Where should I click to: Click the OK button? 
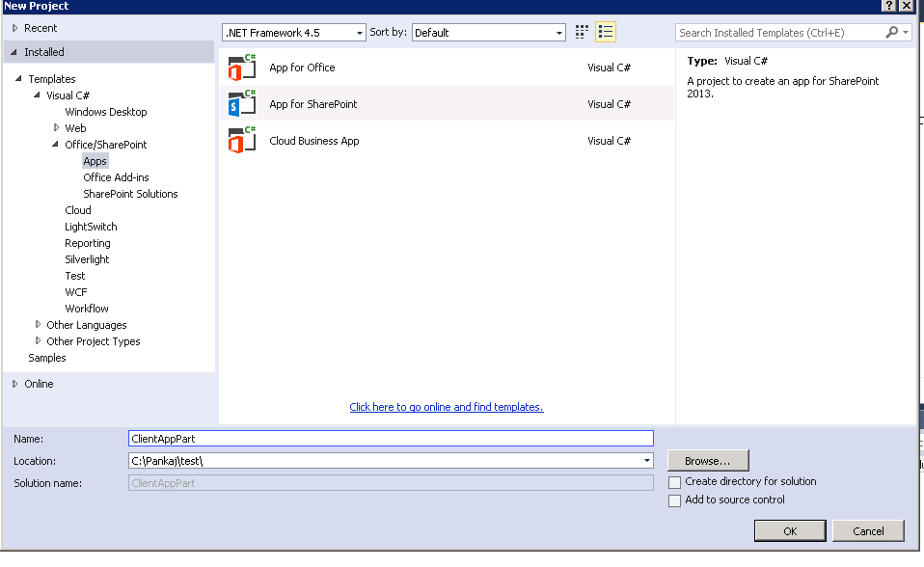[790, 531]
